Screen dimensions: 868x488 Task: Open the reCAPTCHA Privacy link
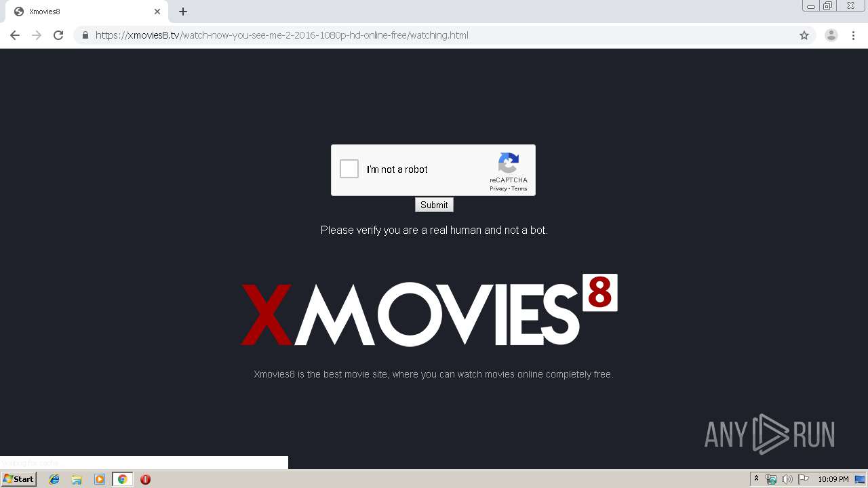click(x=498, y=188)
